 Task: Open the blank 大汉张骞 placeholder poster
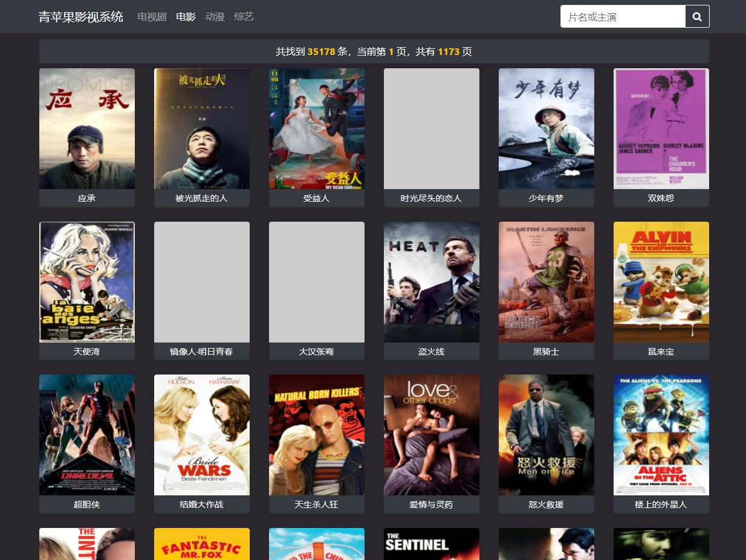click(x=317, y=282)
